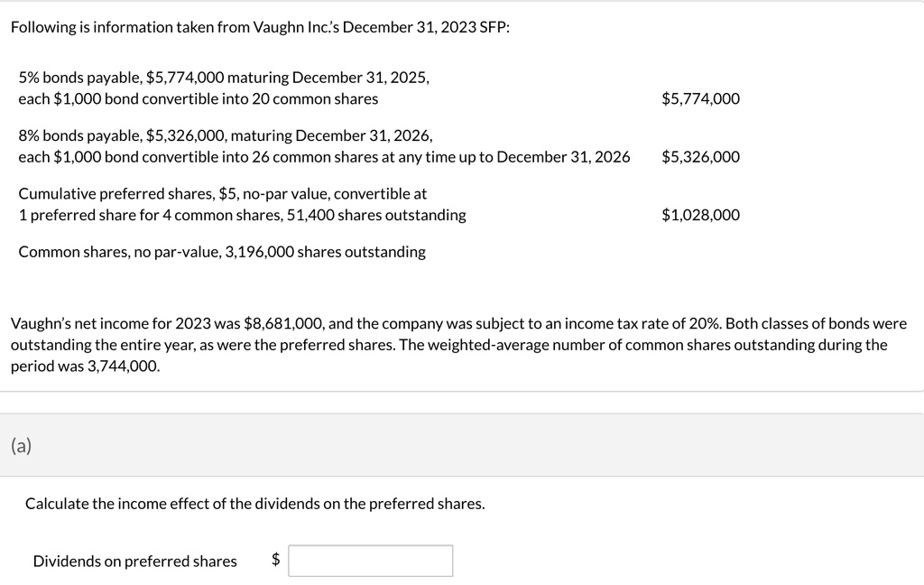The image size is (924, 585).
Task: Click the $5,326,000 amount in right column
Action: [700, 157]
